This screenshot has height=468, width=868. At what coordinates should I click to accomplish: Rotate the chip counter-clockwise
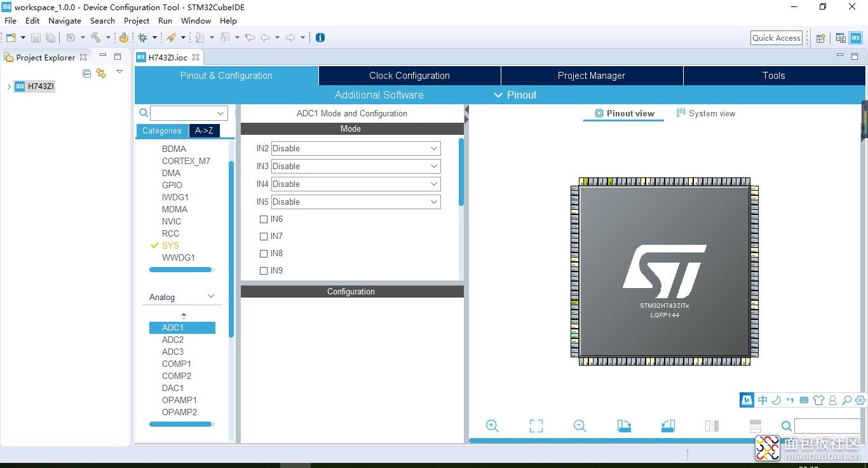coord(668,426)
